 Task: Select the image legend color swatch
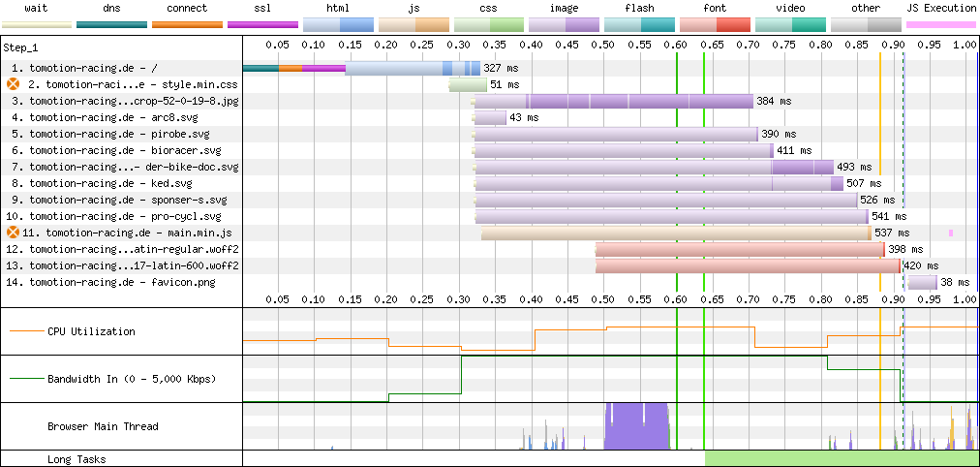pos(565,25)
